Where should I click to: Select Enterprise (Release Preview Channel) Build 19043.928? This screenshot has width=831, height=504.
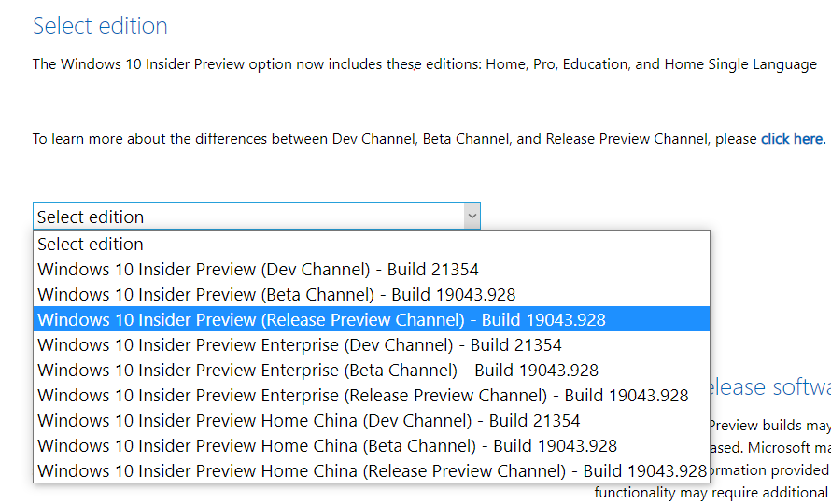point(371,395)
